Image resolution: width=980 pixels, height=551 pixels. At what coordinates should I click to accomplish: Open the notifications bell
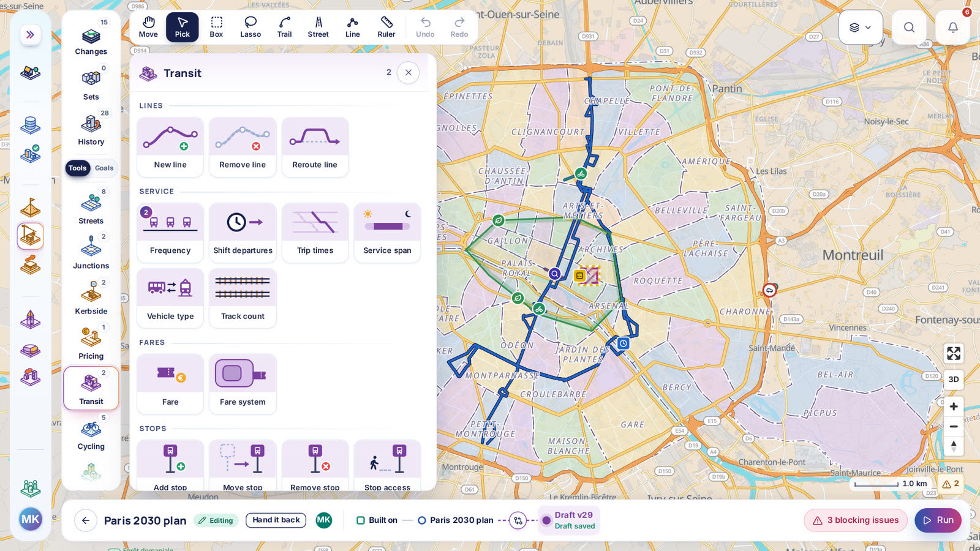[953, 27]
